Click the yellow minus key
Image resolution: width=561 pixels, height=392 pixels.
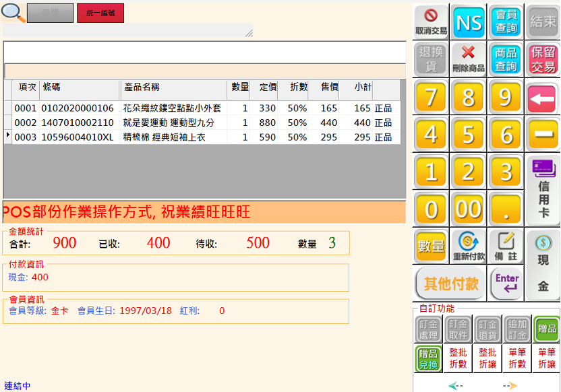click(543, 135)
